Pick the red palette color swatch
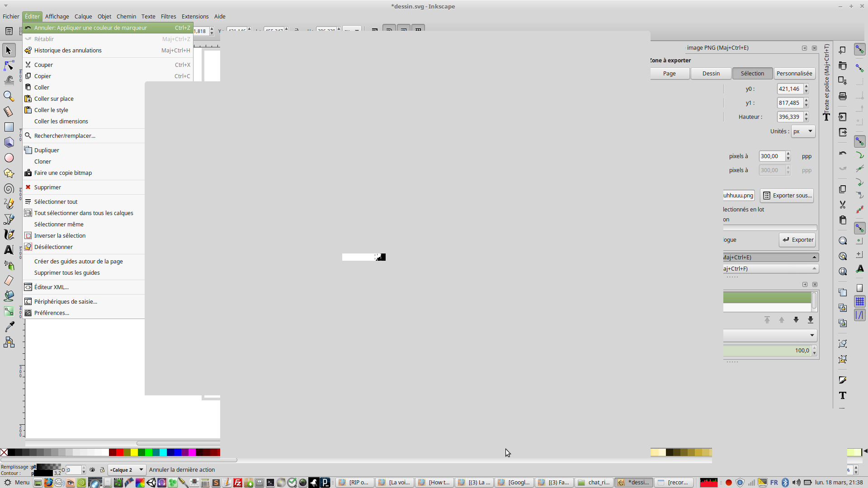The height and width of the screenshot is (488, 868). (x=120, y=452)
